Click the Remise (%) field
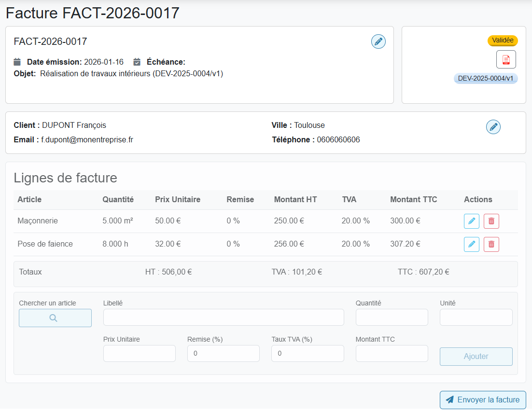This screenshot has height=414, width=532. [x=223, y=353]
